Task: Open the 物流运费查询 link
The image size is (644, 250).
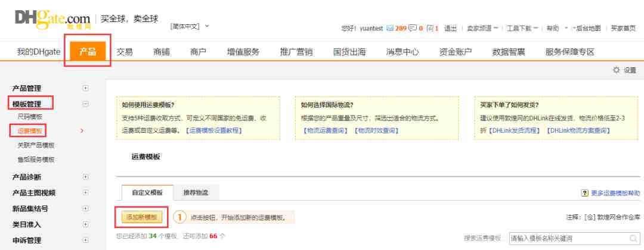Action: coord(326,130)
